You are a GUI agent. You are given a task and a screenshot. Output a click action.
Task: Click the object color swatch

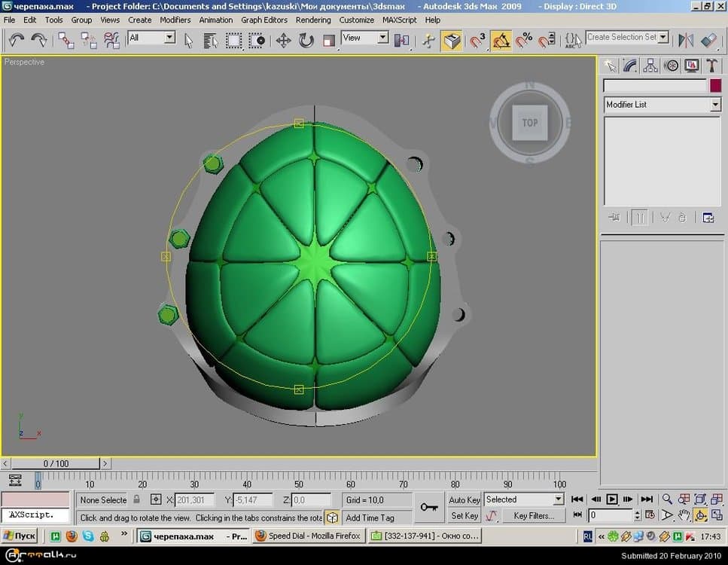[715, 86]
